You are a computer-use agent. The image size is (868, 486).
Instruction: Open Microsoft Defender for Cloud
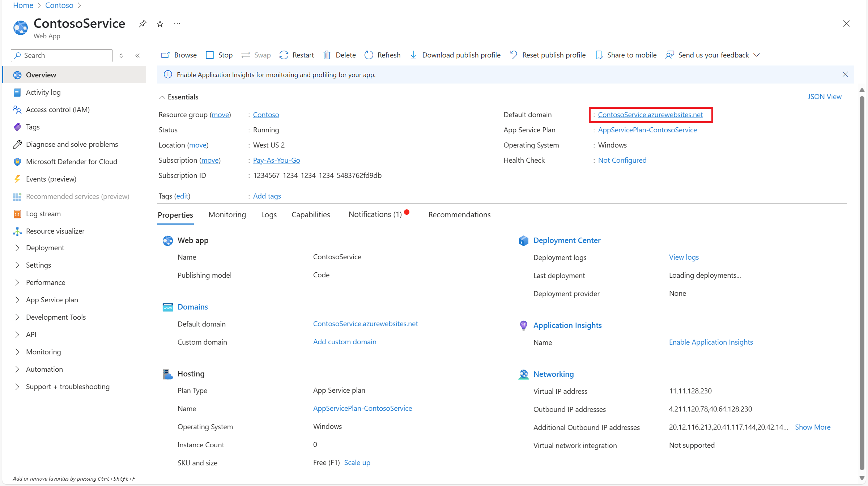[x=72, y=162]
